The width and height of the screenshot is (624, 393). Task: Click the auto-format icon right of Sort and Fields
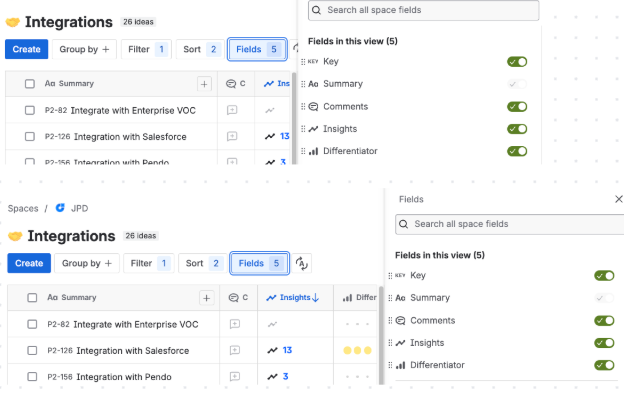302,263
